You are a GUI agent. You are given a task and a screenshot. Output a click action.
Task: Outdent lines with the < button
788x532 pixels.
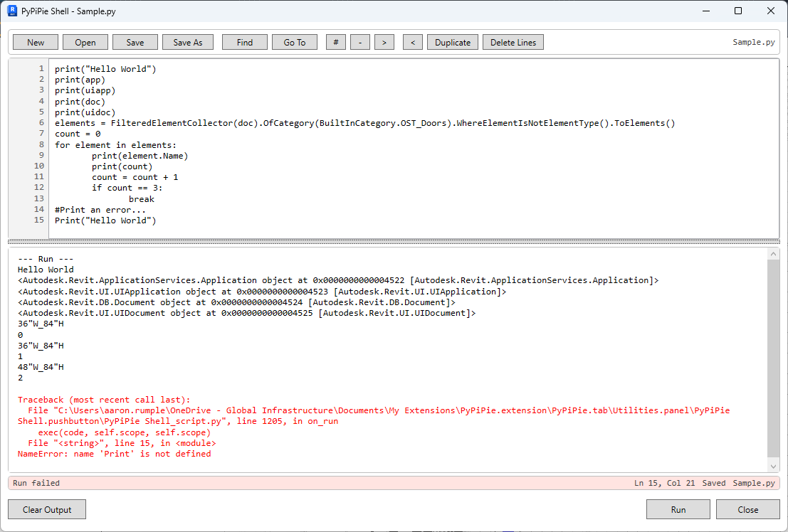pos(413,43)
